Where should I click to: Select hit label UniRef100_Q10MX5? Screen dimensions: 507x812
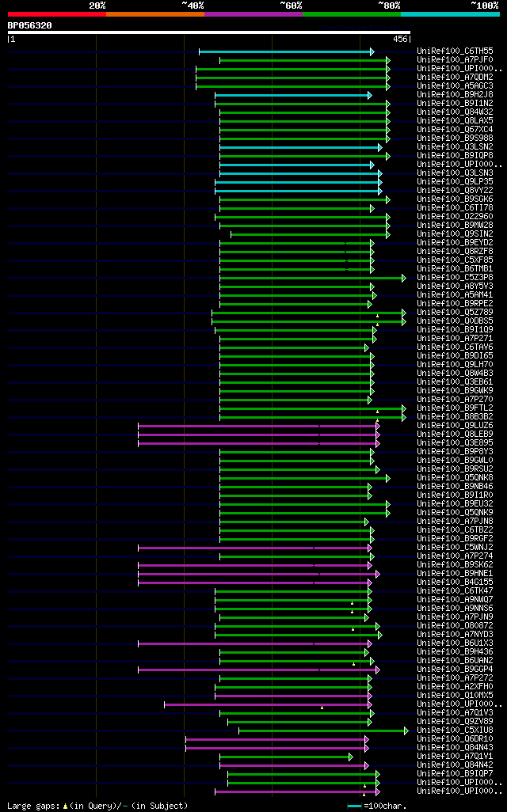[x=456, y=696]
